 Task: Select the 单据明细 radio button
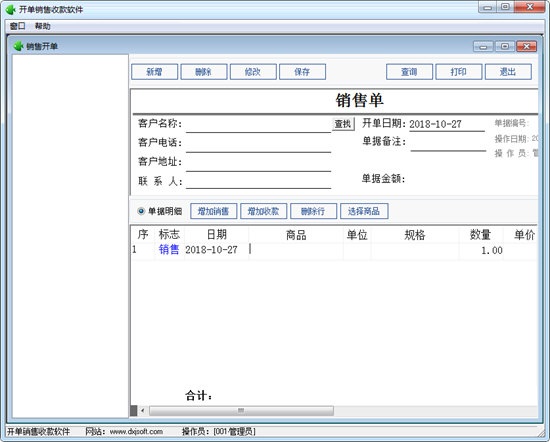tap(141, 211)
